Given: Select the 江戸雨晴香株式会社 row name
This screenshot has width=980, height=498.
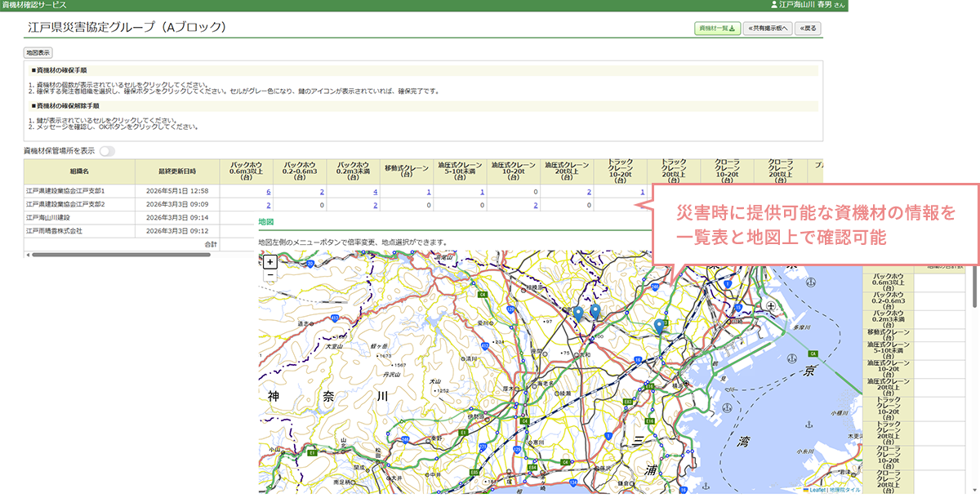Looking at the screenshot, I should click(x=54, y=231).
